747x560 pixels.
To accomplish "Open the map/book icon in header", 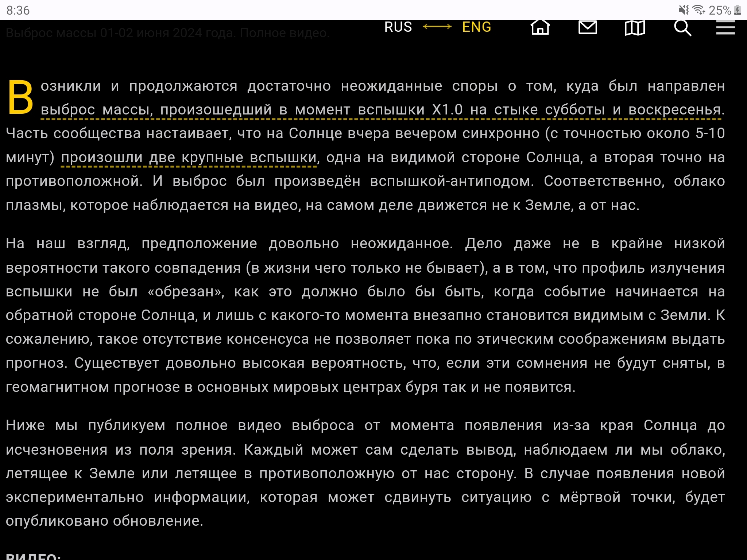I will (635, 28).
